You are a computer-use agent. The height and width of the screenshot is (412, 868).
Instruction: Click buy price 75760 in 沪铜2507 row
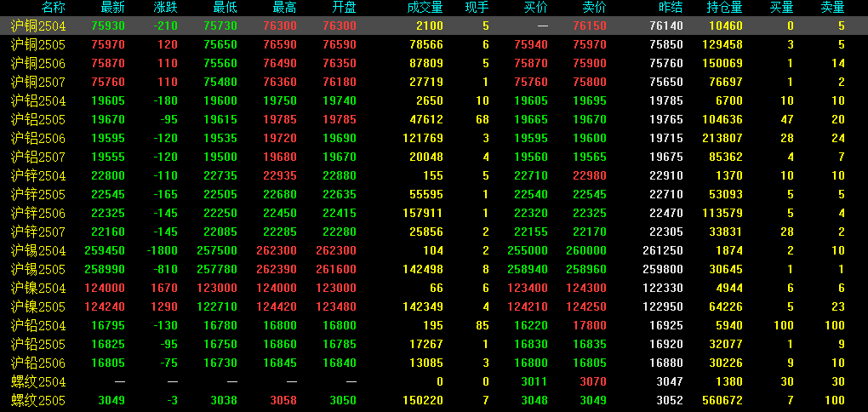pyautogui.click(x=531, y=82)
